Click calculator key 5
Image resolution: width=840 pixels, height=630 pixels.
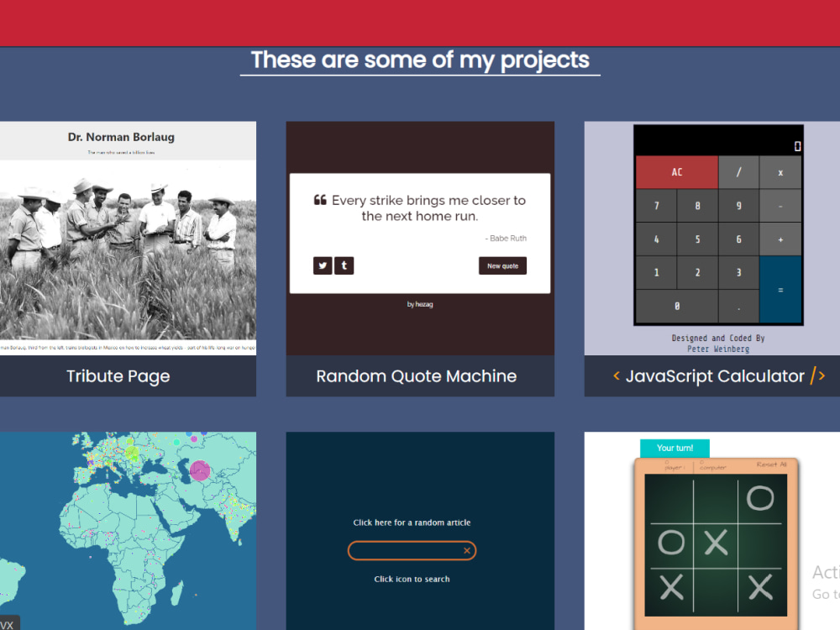697,239
